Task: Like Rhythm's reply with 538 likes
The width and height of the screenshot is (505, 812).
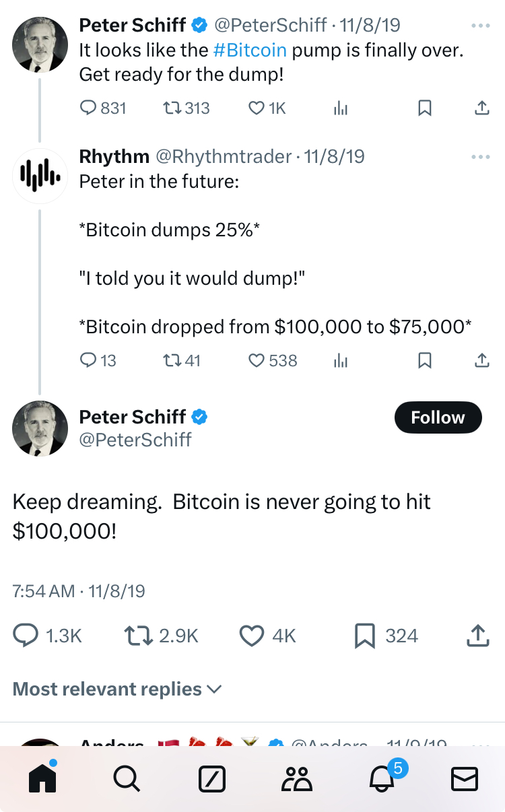Action: pyautogui.click(x=257, y=361)
